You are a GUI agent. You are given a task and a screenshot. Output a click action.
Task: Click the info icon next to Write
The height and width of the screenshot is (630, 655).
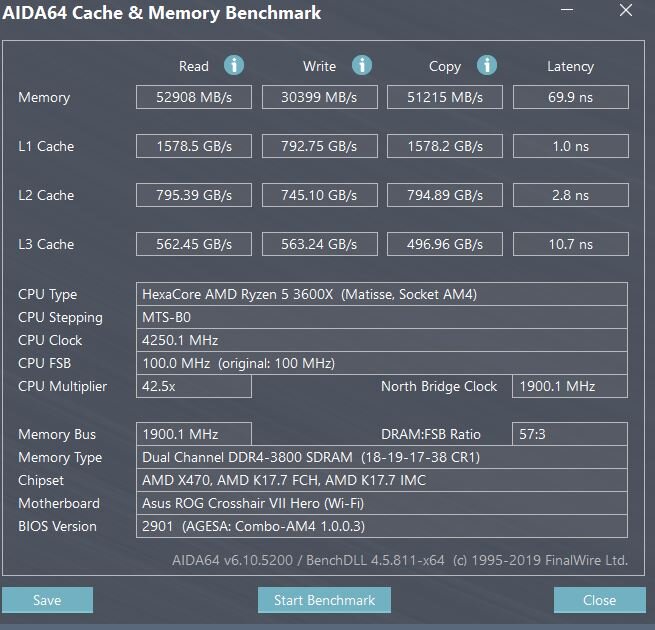pyautogui.click(x=361, y=65)
